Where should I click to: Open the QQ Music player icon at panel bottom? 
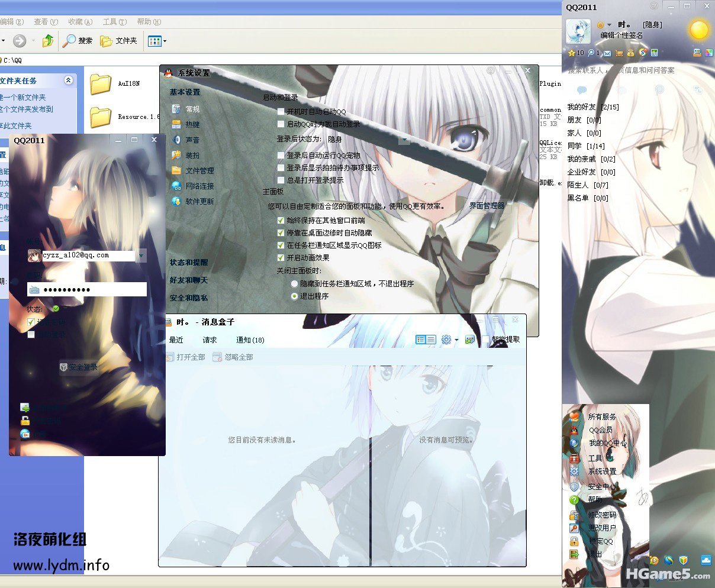[x=654, y=560]
